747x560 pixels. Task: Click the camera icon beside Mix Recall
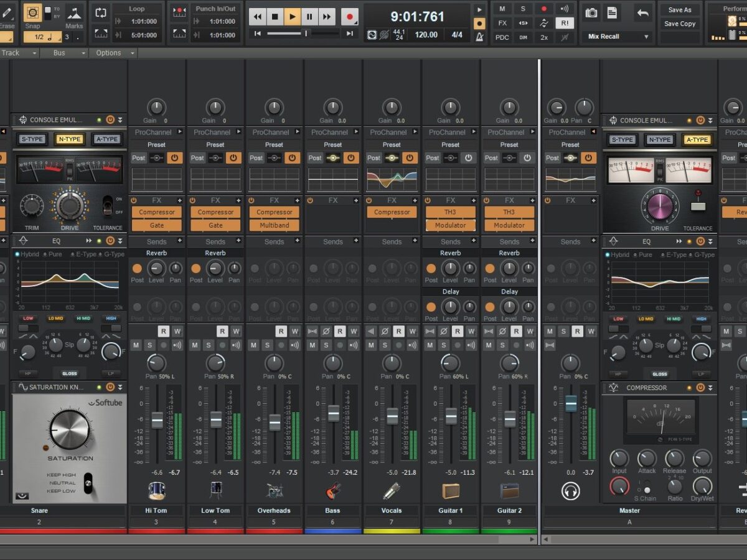(x=591, y=12)
